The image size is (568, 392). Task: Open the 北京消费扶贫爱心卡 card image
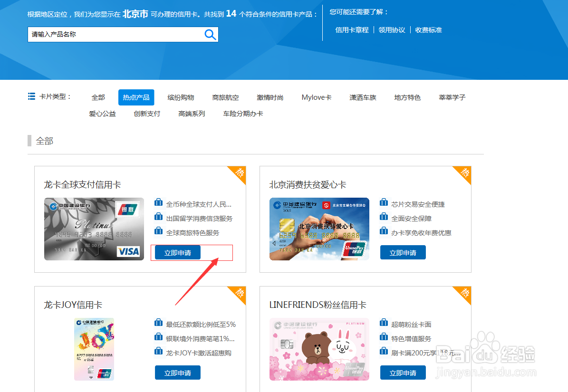pyautogui.click(x=319, y=229)
